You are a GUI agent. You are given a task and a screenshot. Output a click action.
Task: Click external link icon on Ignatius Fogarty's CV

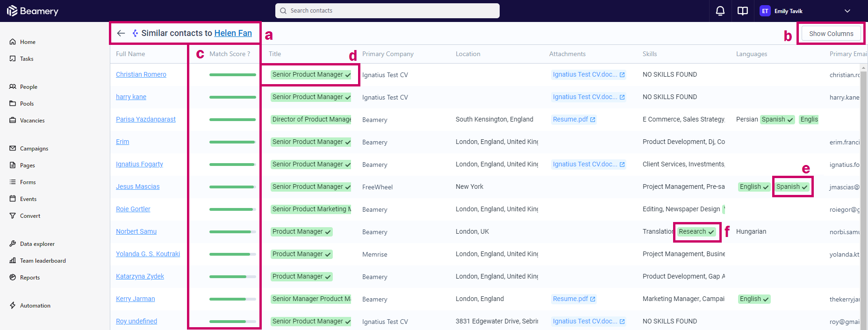coord(622,165)
